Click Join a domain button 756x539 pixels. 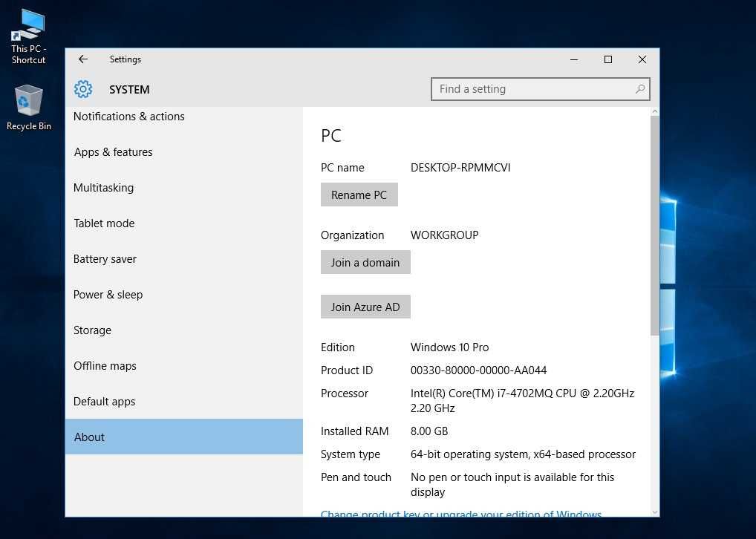(x=365, y=262)
